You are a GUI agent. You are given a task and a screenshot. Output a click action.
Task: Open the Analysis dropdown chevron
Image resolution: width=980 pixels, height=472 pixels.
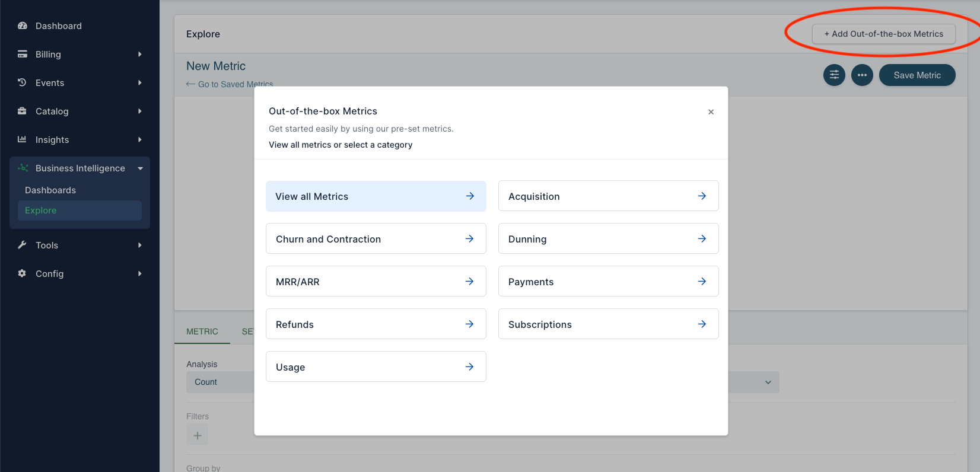(x=768, y=382)
